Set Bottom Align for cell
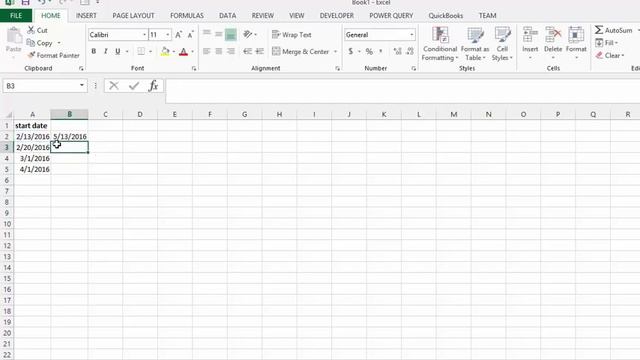Image resolution: width=640 pixels, height=360 pixels. point(231,34)
